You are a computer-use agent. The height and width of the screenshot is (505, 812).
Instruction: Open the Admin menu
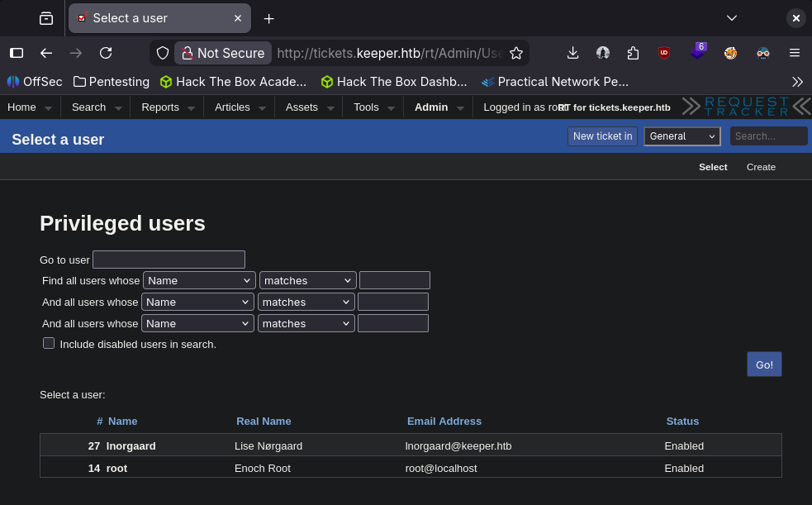(431, 107)
